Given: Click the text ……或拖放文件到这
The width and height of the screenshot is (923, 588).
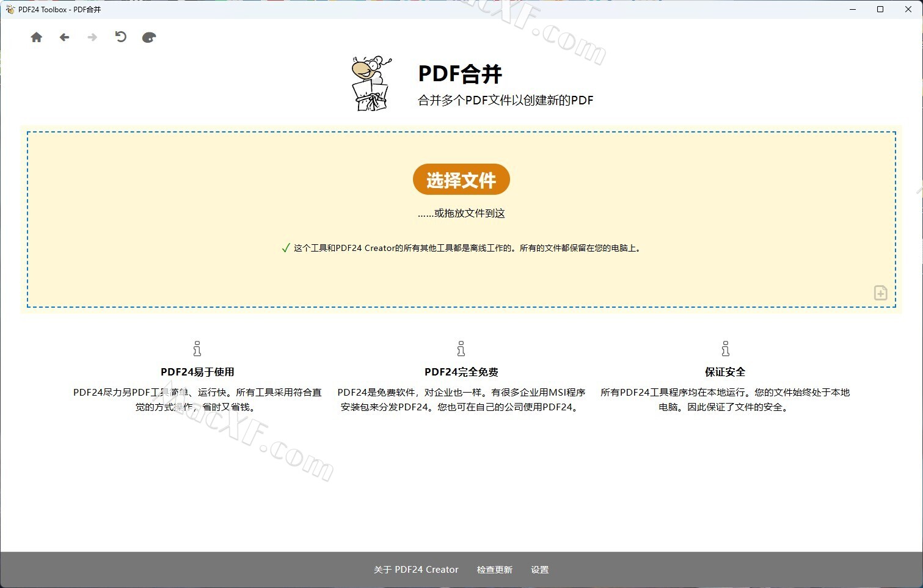Looking at the screenshot, I should [461, 213].
